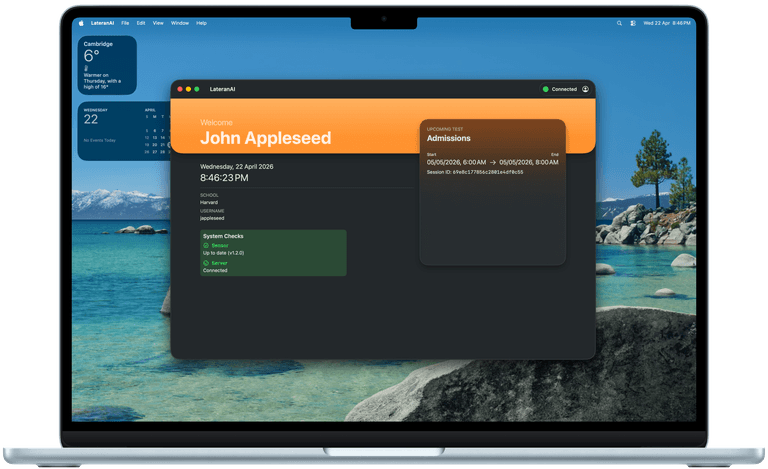The height and width of the screenshot is (469, 768).
Task: Click the menu bar clock Wed 22 Apr
Action: [667, 23]
